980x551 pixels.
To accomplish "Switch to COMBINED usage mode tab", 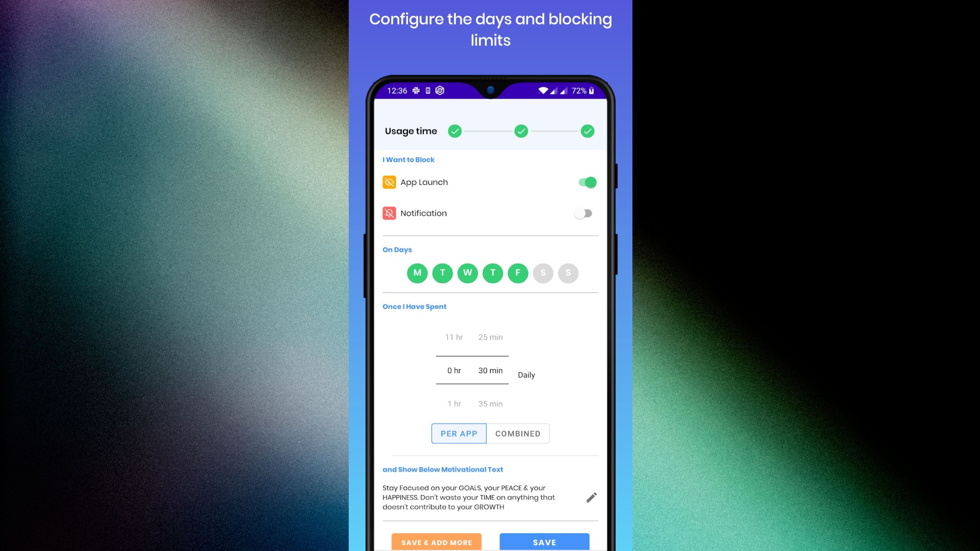I will pyautogui.click(x=518, y=433).
